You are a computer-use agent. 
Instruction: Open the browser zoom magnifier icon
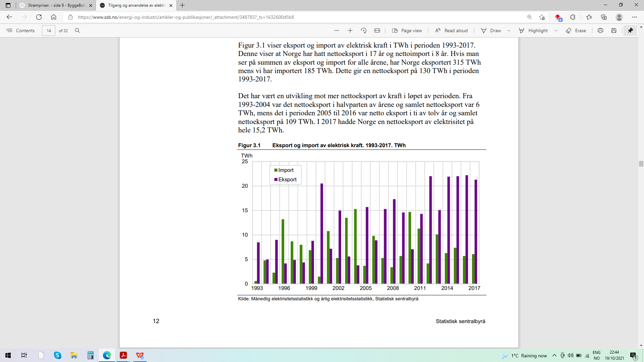pos(530,17)
